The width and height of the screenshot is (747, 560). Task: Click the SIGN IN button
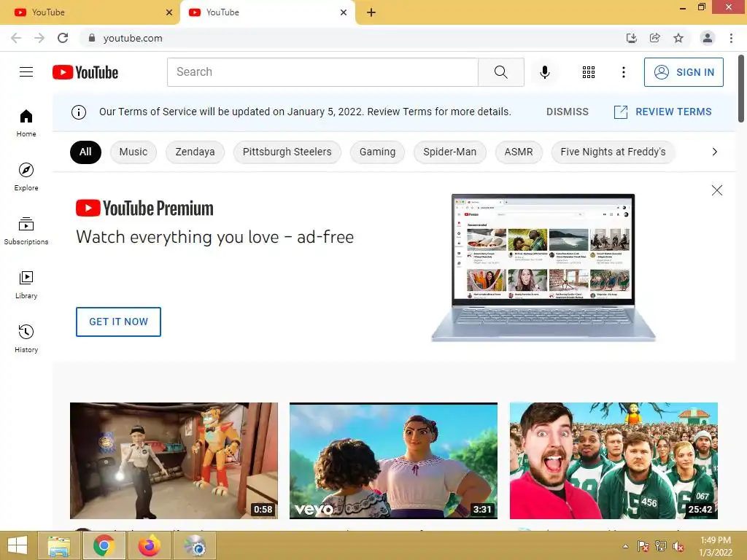click(x=684, y=72)
